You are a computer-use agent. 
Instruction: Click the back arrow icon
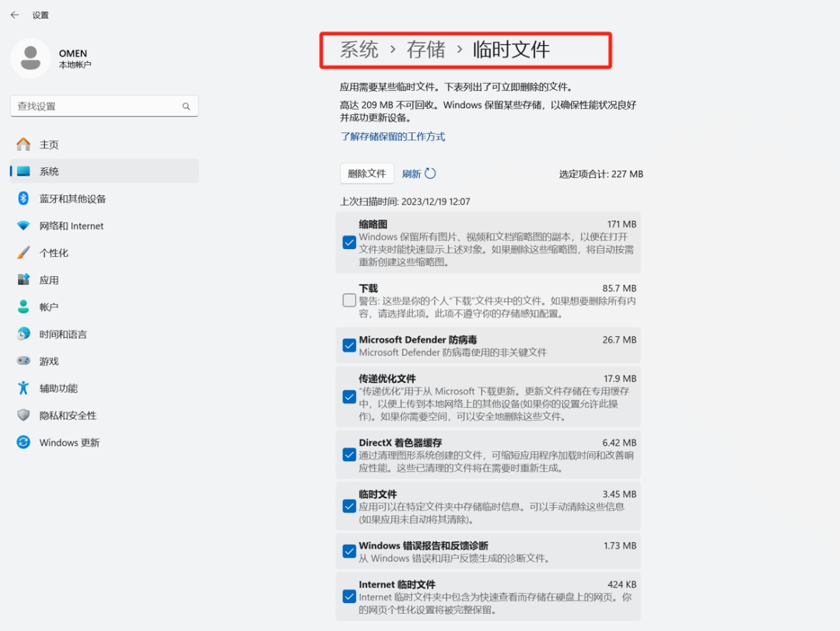(15, 15)
